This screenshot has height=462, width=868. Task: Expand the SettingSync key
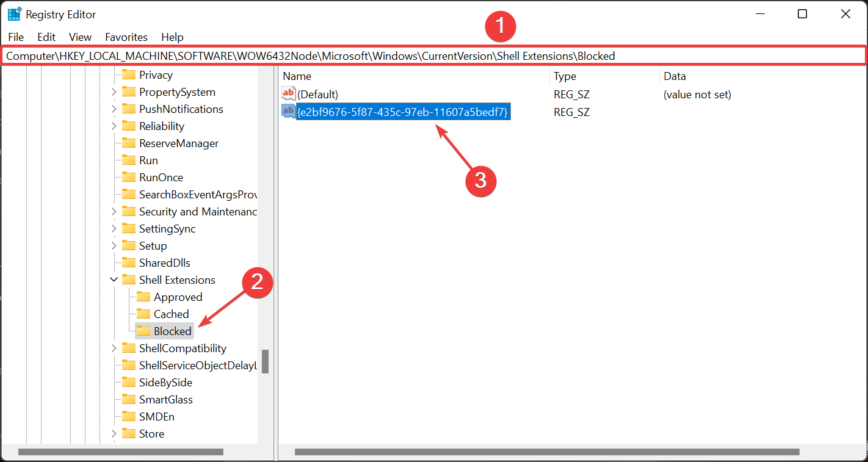click(x=114, y=229)
